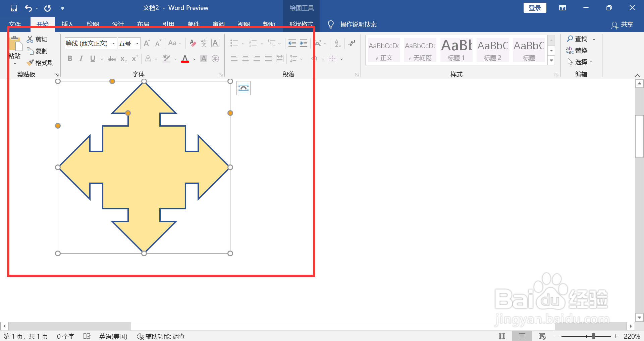Click the Login (登录) button
Screen dimensions: 644x341
click(x=535, y=8)
